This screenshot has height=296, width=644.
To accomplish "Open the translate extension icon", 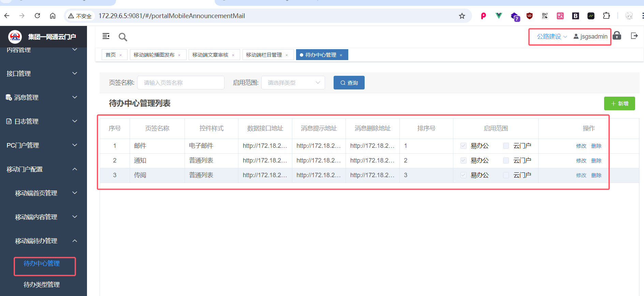I will pyautogui.click(x=560, y=16).
